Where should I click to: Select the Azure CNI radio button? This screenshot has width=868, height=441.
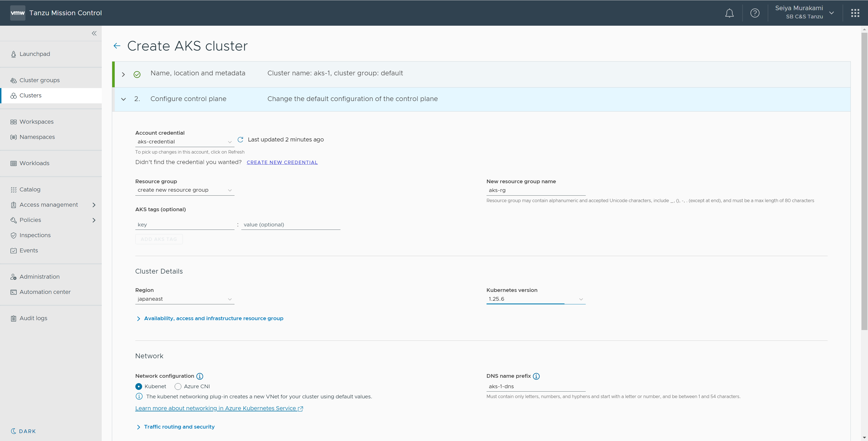(x=178, y=387)
